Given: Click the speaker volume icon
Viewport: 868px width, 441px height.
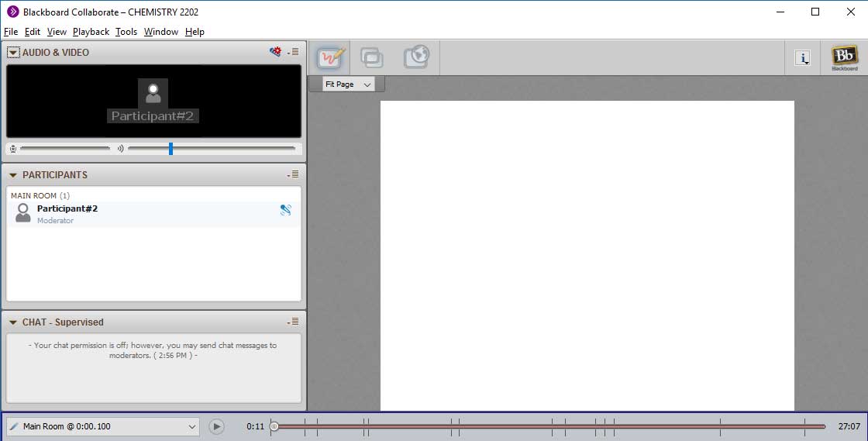Looking at the screenshot, I should (120, 148).
